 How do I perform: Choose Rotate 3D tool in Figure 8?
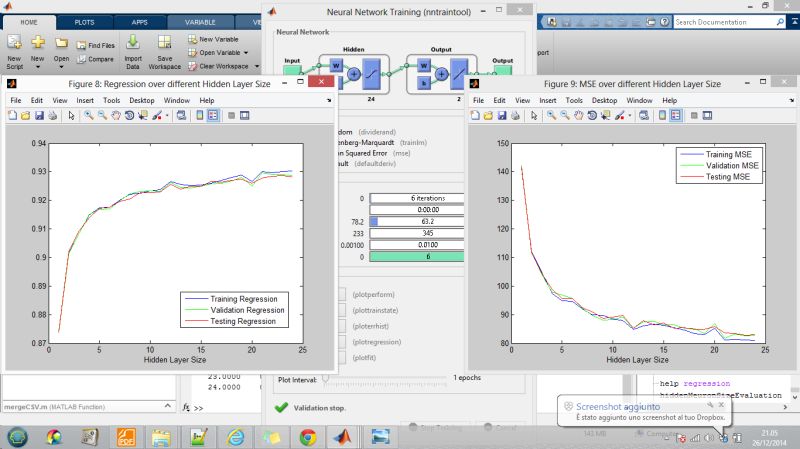coord(129,116)
